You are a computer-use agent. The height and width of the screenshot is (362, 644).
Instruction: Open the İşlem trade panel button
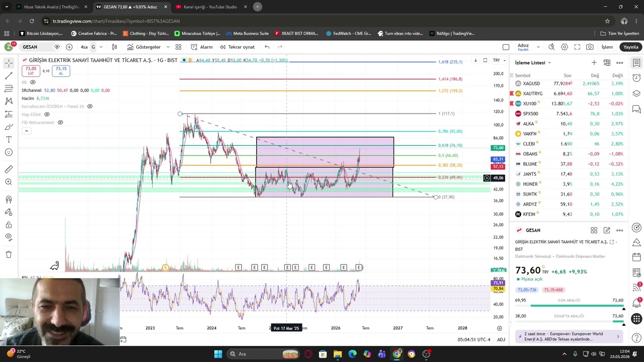point(607,47)
